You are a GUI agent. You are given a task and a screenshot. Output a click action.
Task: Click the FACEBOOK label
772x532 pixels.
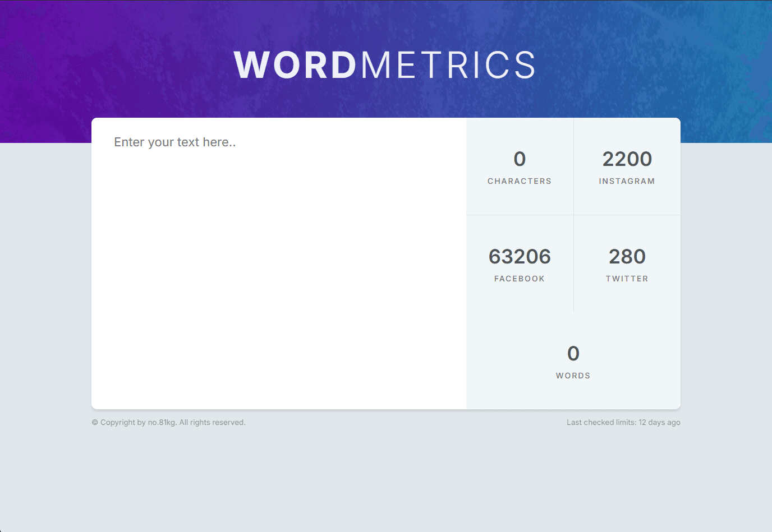point(520,279)
